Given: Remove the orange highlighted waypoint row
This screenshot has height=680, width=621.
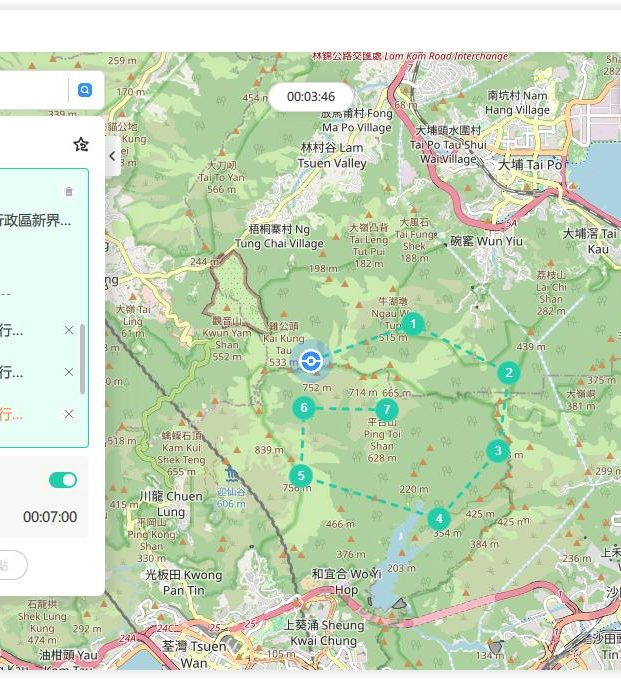Looking at the screenshot, I should 69,414.
